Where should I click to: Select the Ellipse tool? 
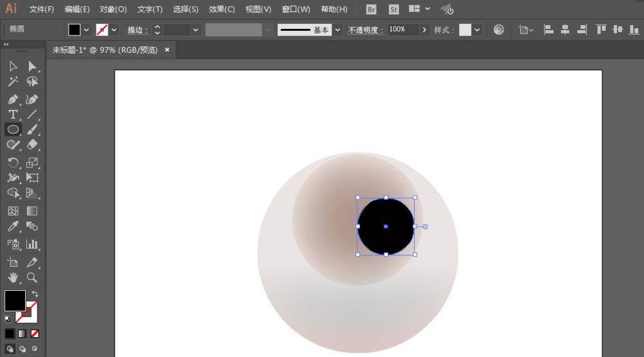coord(13,130)
